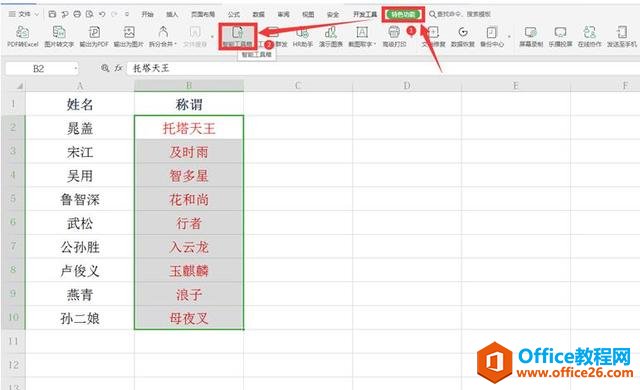Click the save icon in quick access toolbar
The width and height of the screenshot is (640, 390).
click(52, 14)
